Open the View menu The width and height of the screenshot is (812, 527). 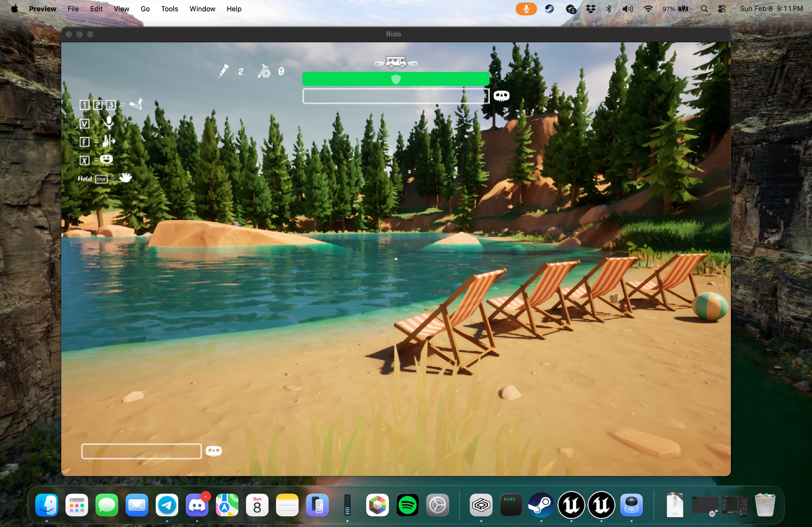click(x=121, y=9)
